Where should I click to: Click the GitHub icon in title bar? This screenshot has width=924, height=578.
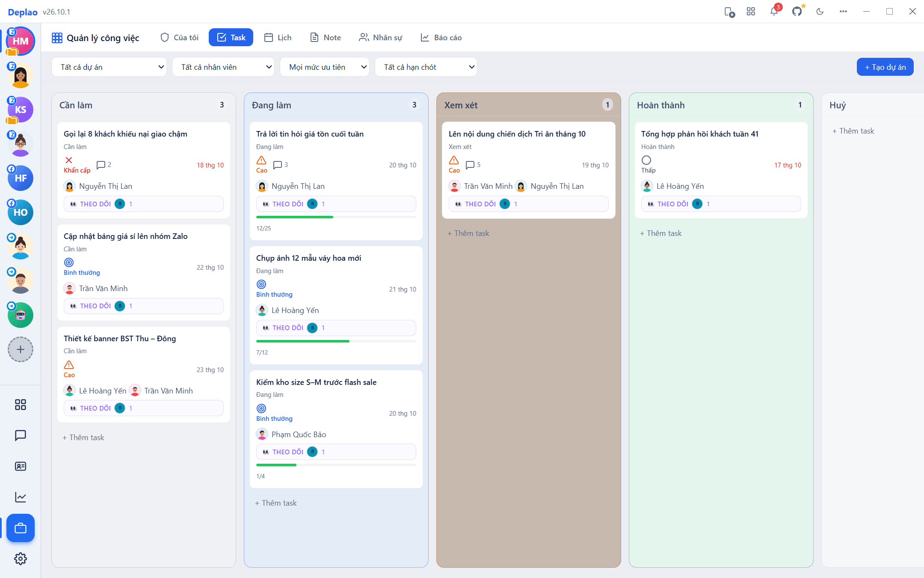tap(797, 12)
